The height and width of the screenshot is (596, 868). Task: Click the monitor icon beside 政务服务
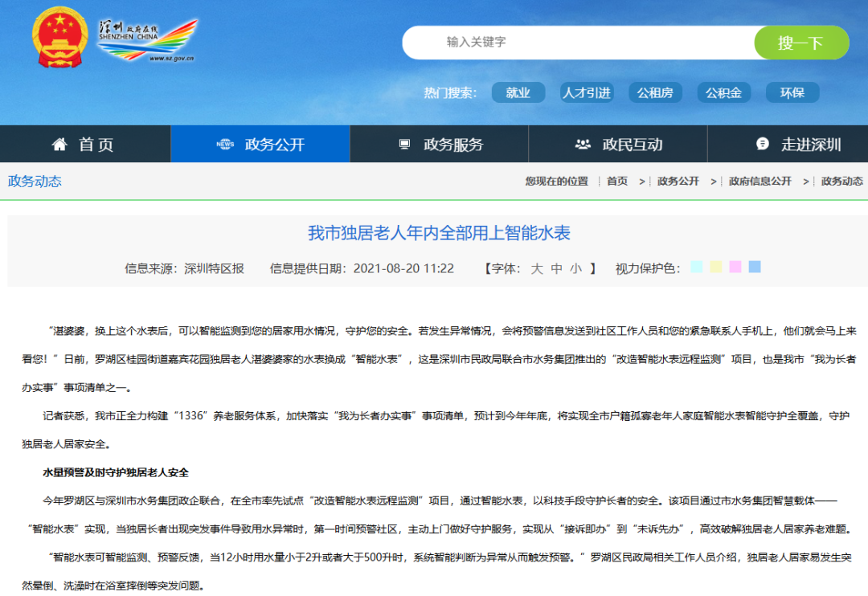pos(404,145)
